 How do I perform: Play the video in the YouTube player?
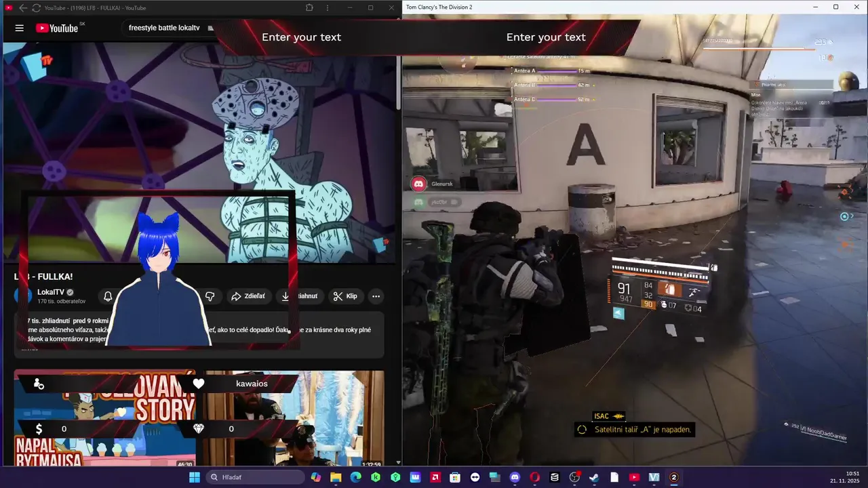tap(199, 152)
